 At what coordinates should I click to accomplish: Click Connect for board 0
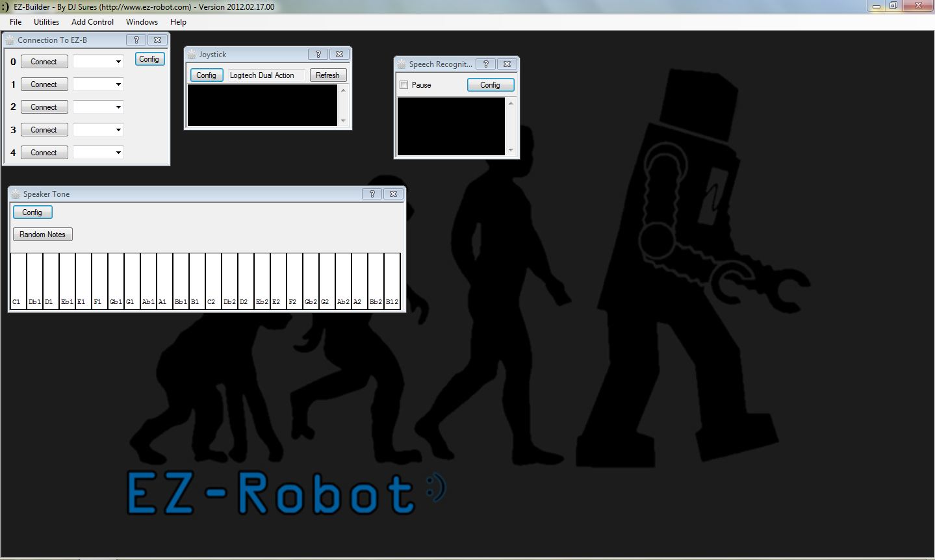pos(44,62)
